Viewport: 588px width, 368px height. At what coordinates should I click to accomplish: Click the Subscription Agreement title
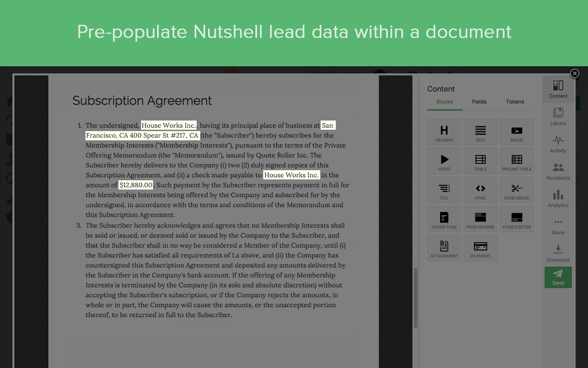coord(142,101)
